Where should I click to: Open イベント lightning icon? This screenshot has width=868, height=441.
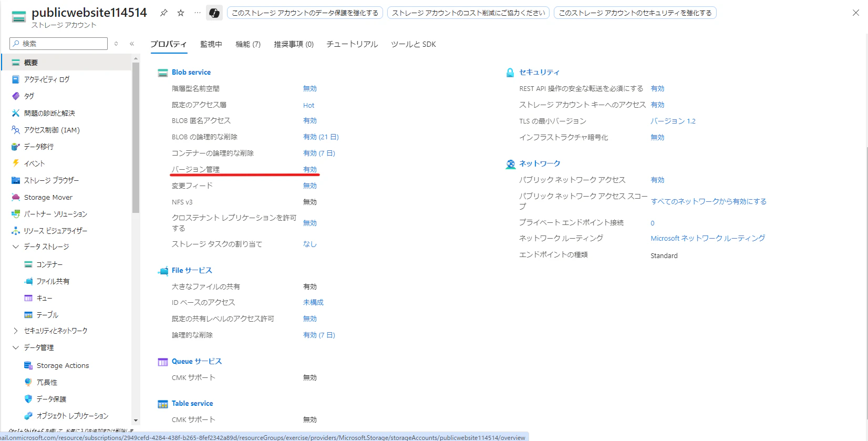coord(16,163)
